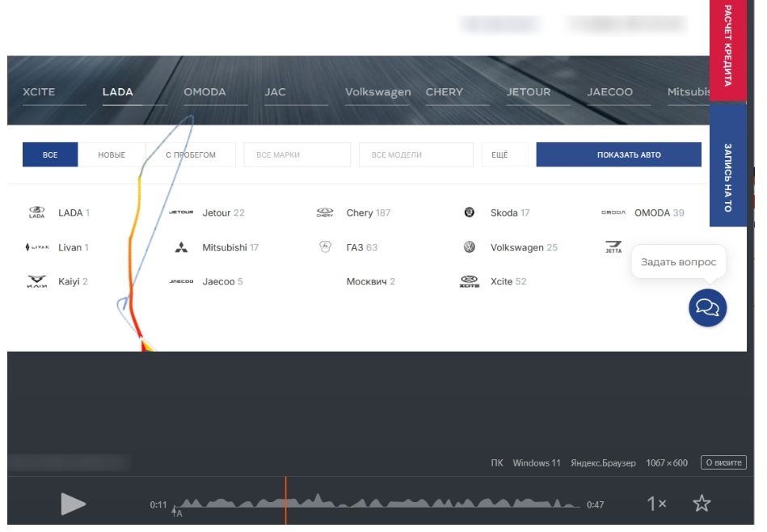Click the Задать вопрос chat prompt
This screenshot has width=767, height=532.
[678, 262]
